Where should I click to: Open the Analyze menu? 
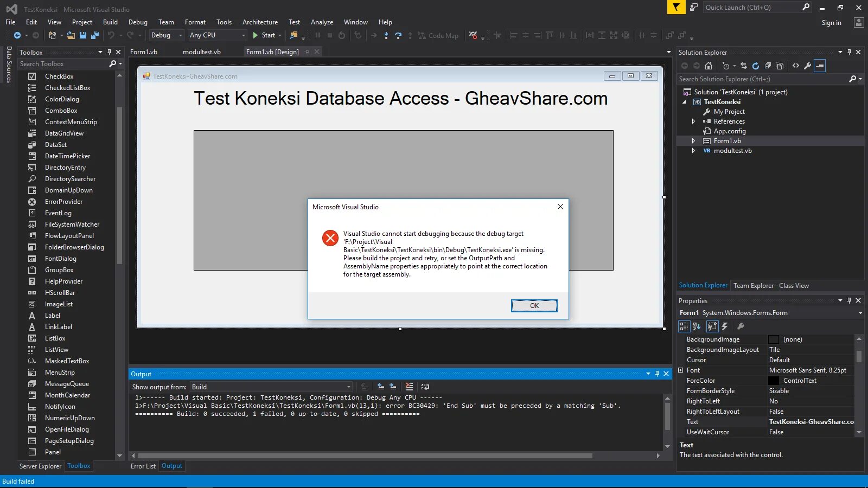[x=322, y=22]
